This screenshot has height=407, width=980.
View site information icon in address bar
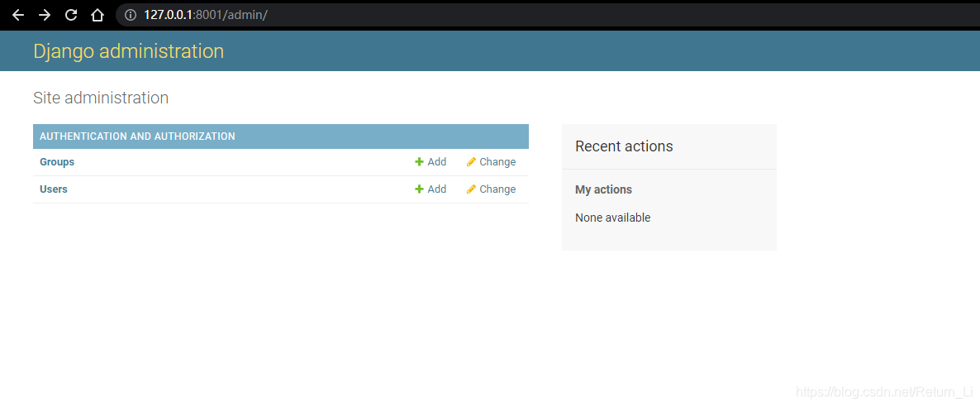point(131,15)
